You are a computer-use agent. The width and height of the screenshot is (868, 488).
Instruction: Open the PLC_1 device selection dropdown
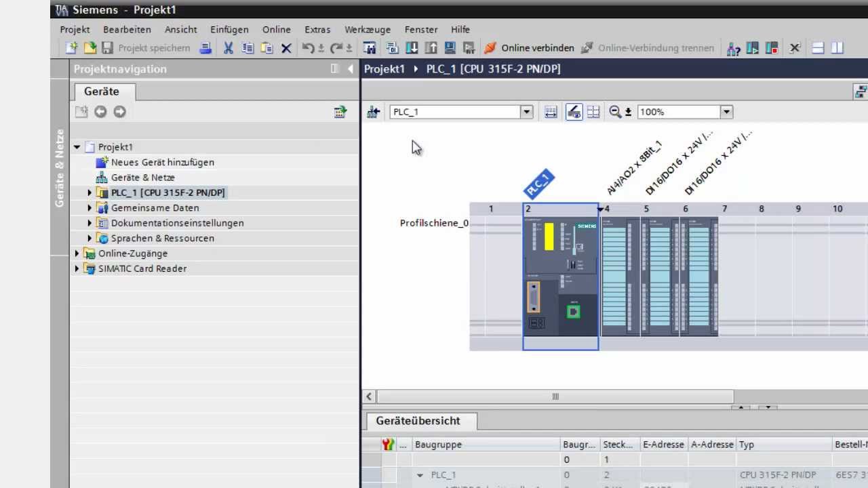point(526,112)
